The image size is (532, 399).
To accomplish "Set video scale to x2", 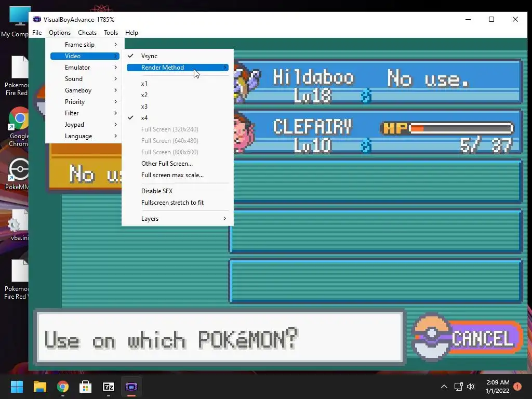I will [178, 95].
